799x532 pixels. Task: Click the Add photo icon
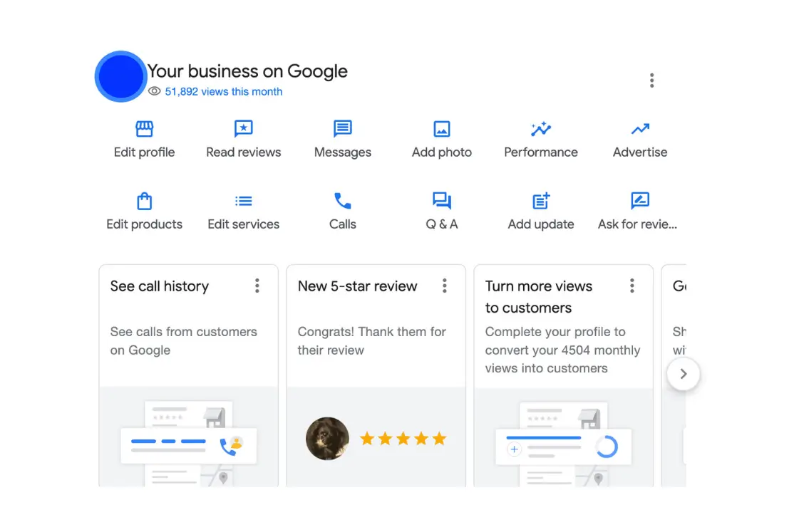(442, 129)
